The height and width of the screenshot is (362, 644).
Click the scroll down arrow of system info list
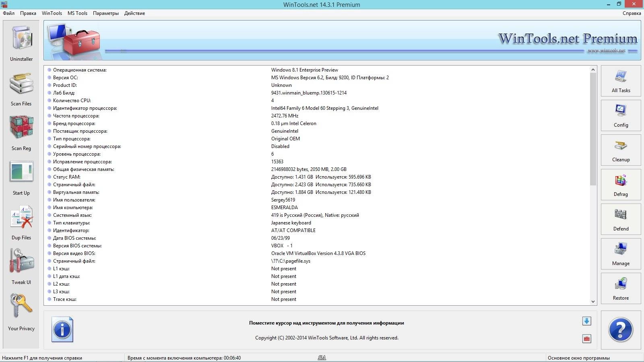pos(593,301)
